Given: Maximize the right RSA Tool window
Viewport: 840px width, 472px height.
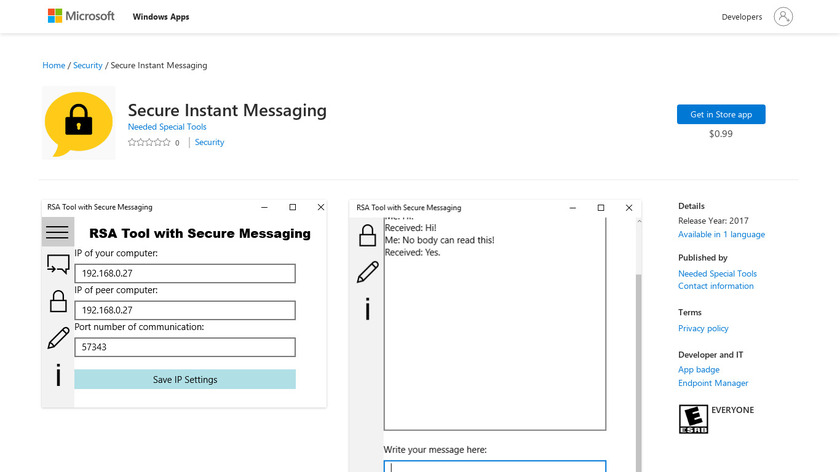Looking at the screenshot, I should [601, 208].
